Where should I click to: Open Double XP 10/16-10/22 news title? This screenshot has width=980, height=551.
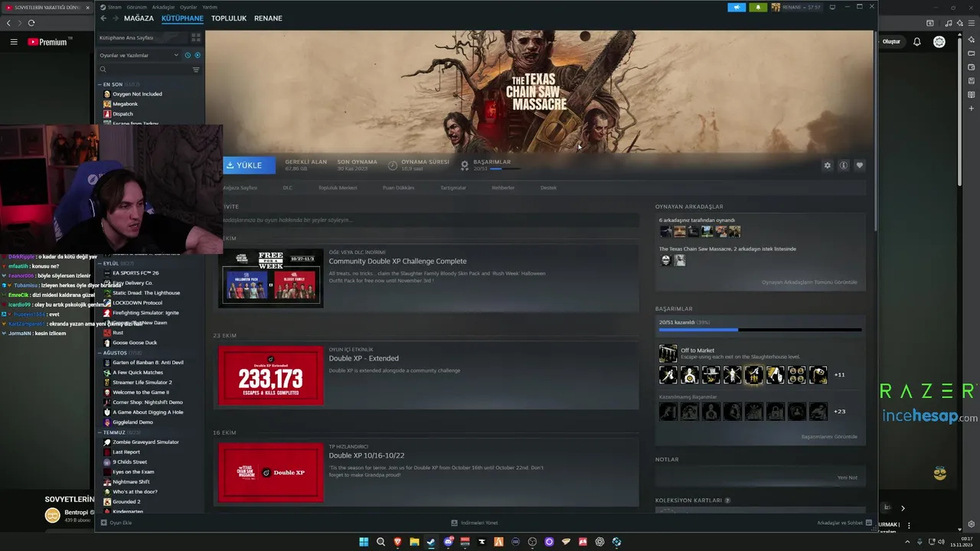367,455
